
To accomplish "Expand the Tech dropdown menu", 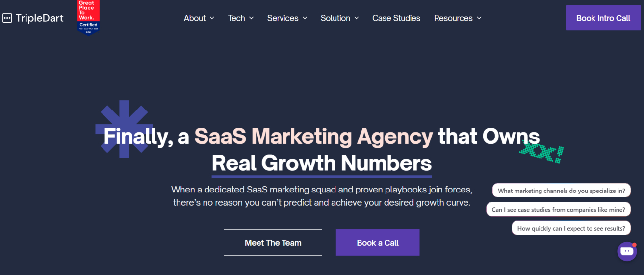I will [x=241, y=18].
